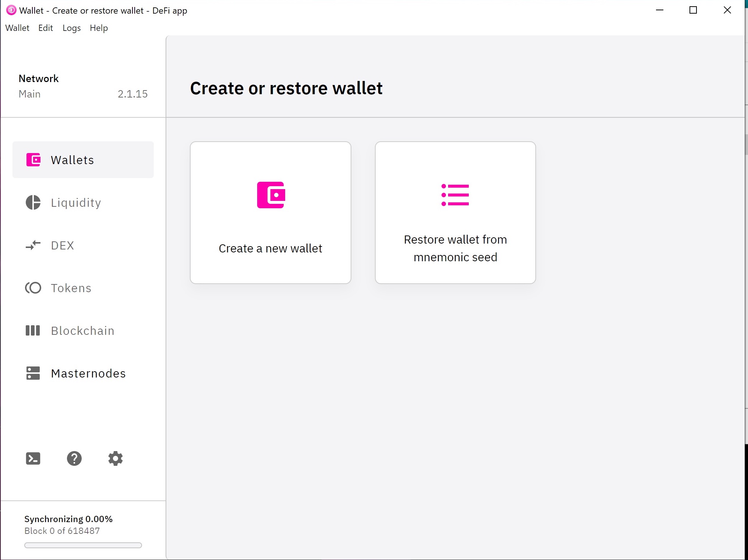Image resolution: width=748 pixels, height=560 pixels.
Task: Choose Create a new wallet
Action: [270, 213]
